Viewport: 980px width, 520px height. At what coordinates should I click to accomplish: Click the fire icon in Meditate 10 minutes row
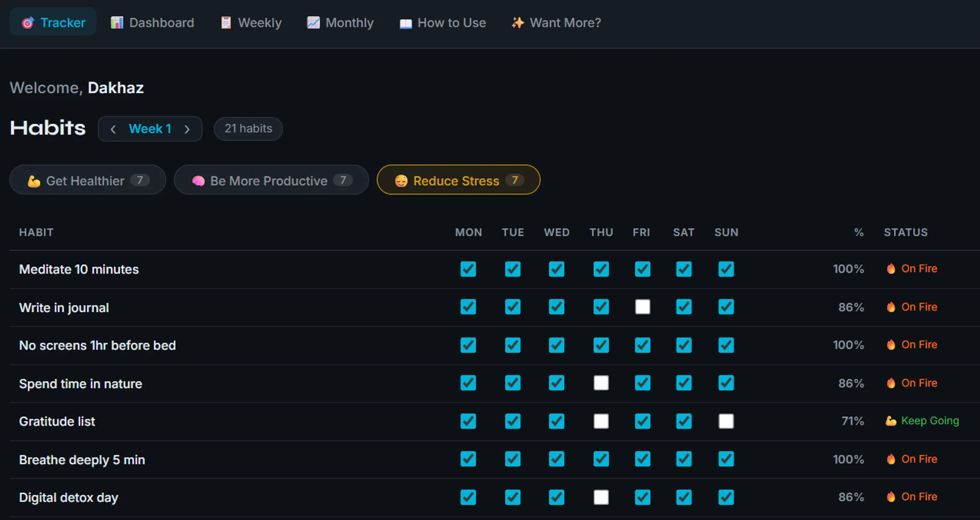(891, 269)
